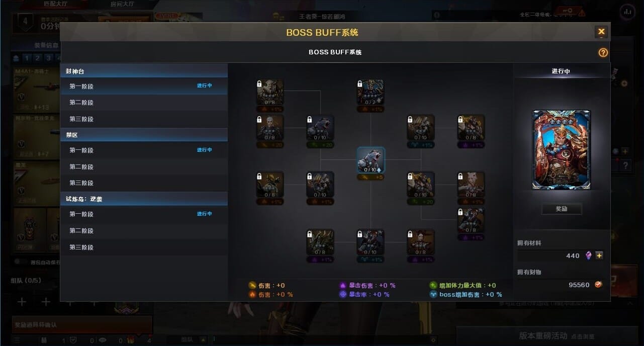644x346 pixels.
Task: Open 第一阶段 under 禁区
Action: [144, 150]
